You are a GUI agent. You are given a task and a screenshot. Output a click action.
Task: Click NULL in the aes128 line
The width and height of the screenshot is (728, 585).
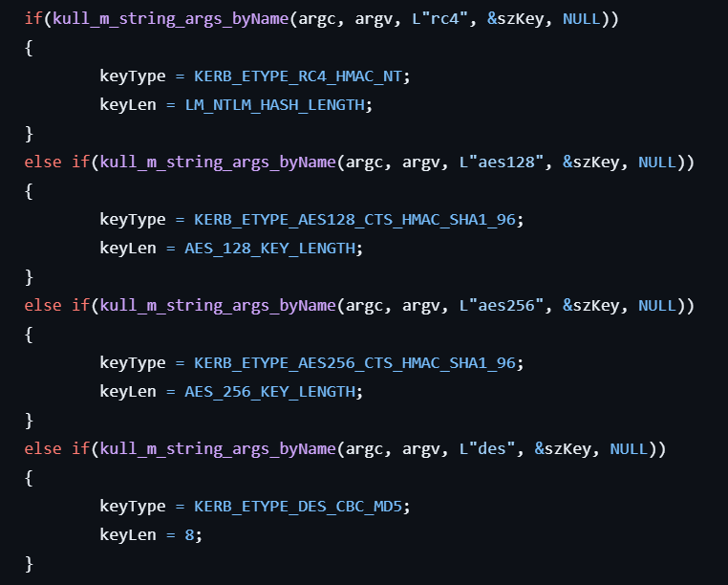(x=657, y=162)
